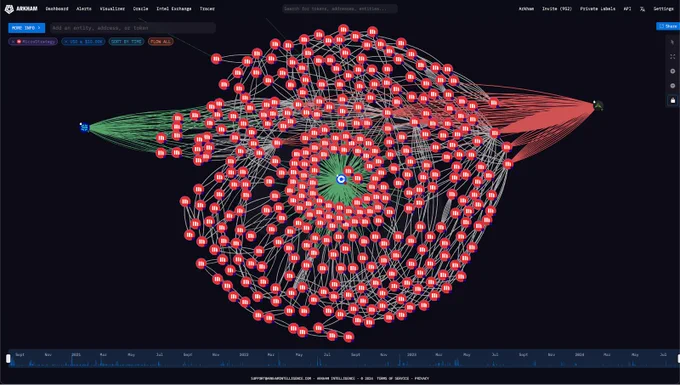
Task: Open the Dashboard page
Action: (x=57, y=9)
